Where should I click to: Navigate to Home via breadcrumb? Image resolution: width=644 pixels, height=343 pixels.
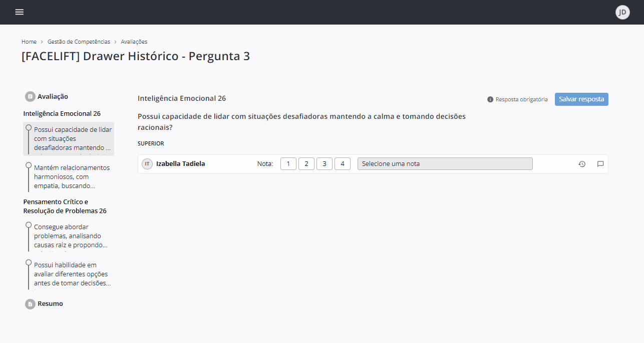[x=29, y=42]
